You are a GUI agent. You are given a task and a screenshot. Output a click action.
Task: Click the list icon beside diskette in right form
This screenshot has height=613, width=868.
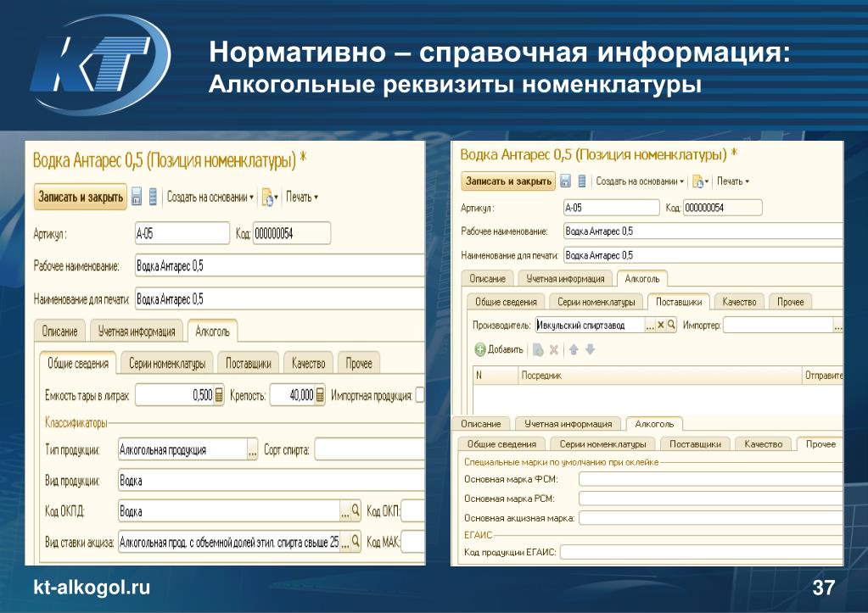click(x=582, y=181)
